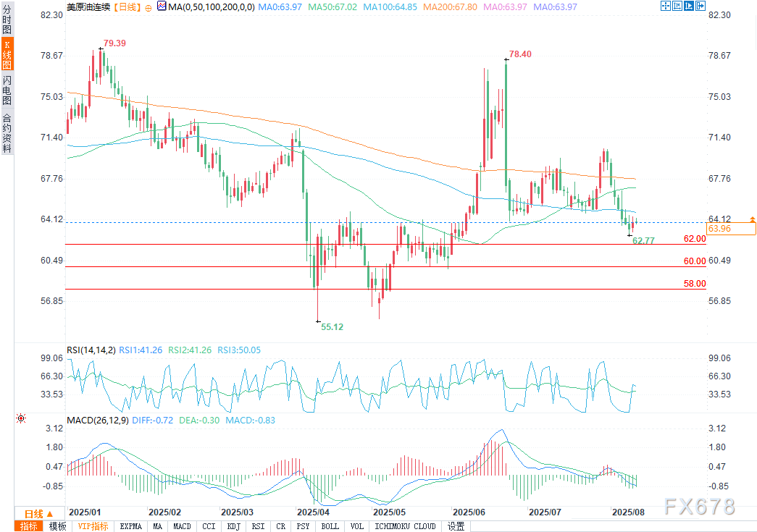Click the first grid-layout icon at top right
Image resolution: width=757 pixels, height=532 pixels.
[666, 6]
